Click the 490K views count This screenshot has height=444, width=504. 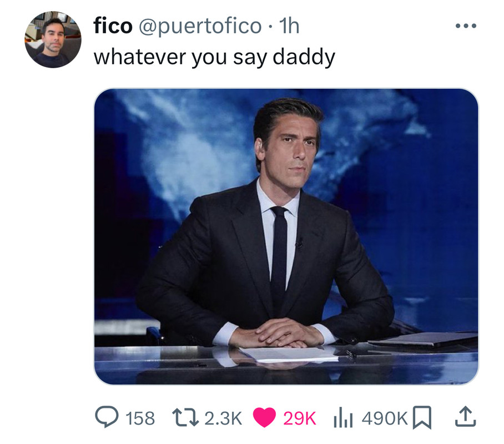(385, 418)
